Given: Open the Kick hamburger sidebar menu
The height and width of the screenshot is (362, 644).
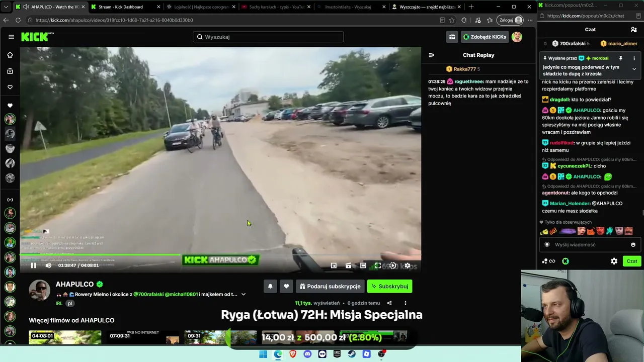Looking at the screenshot, I should click(x=11, y=37).
